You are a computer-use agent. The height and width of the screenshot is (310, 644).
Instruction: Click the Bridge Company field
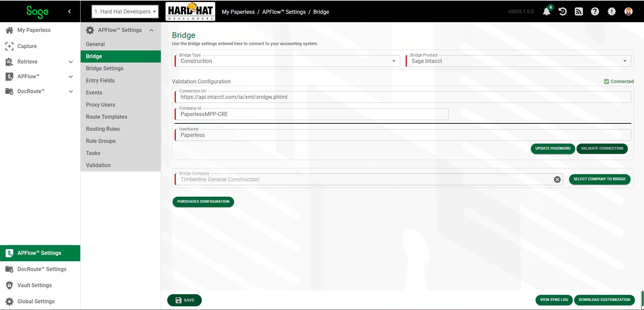click(x=369, y=179)
